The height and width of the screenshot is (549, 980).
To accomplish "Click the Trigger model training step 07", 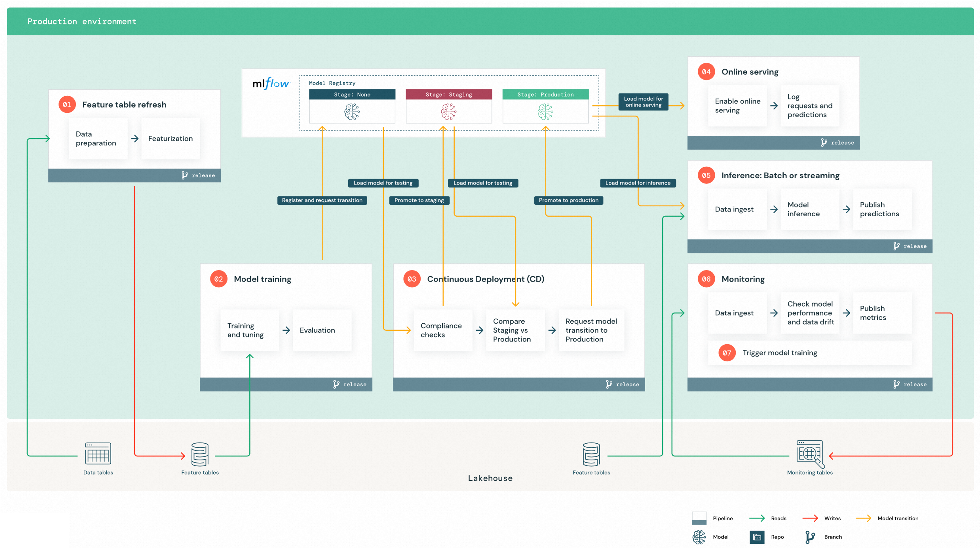I will [x=810, y=353].
